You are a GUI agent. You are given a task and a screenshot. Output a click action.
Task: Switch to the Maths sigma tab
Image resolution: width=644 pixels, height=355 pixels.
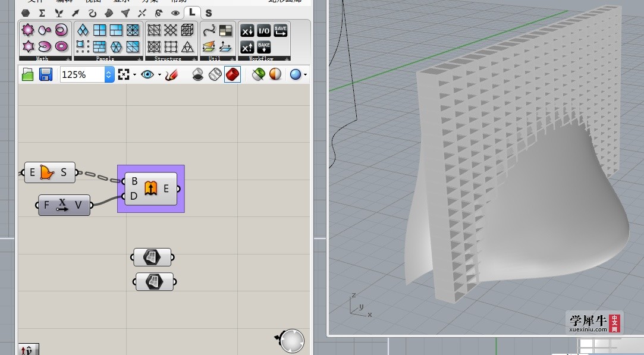click(x=42, y=13)
